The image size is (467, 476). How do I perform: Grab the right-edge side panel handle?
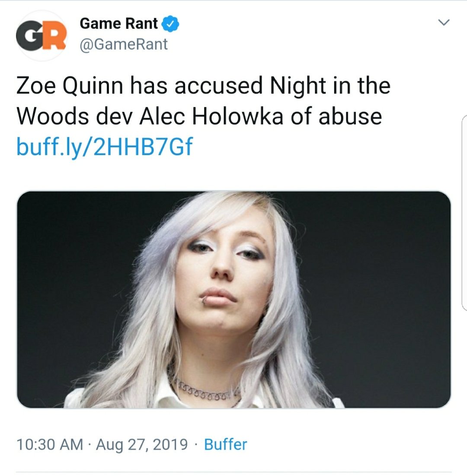coord(464,213)
